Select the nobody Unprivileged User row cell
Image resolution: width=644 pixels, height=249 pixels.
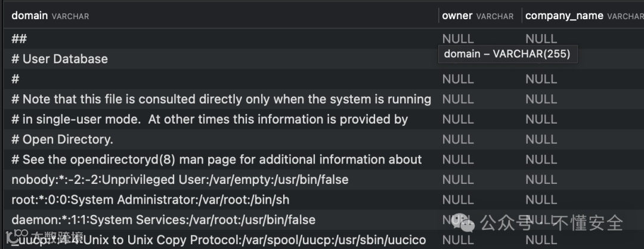click(x=179, y=180)
